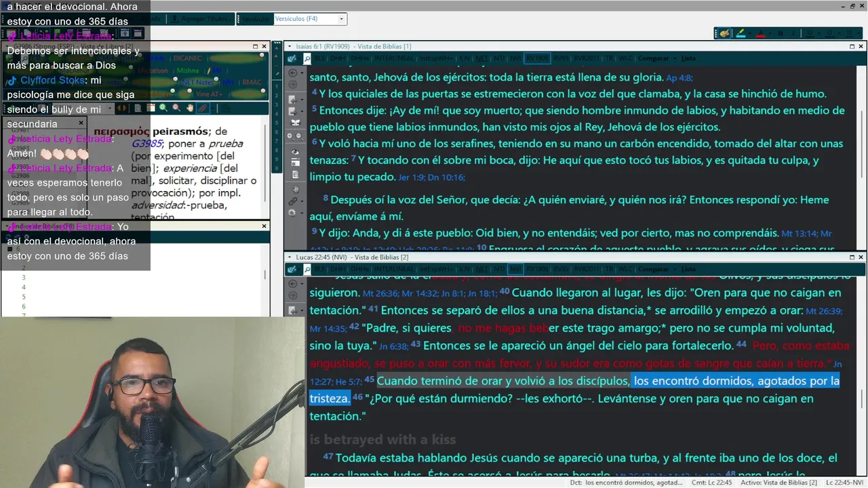
Task: Click back navigation arrow in Lucas Bible view
Action: [293, 283]
